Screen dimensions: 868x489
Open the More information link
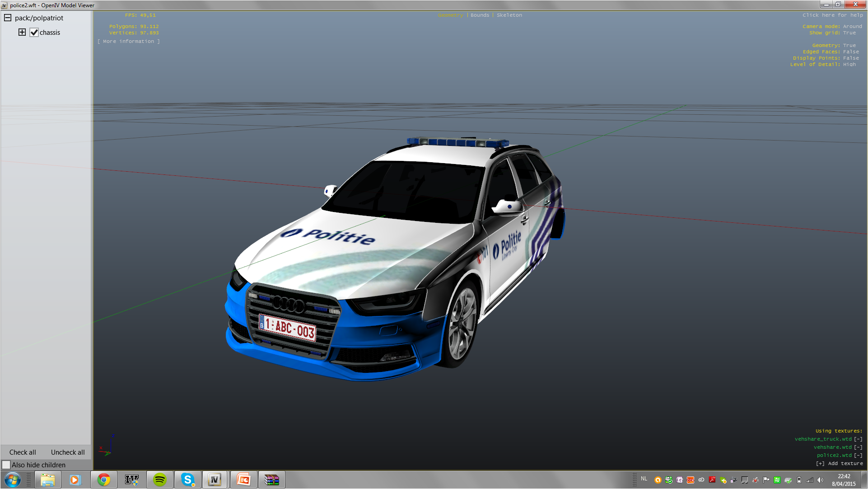click(129, 42)
